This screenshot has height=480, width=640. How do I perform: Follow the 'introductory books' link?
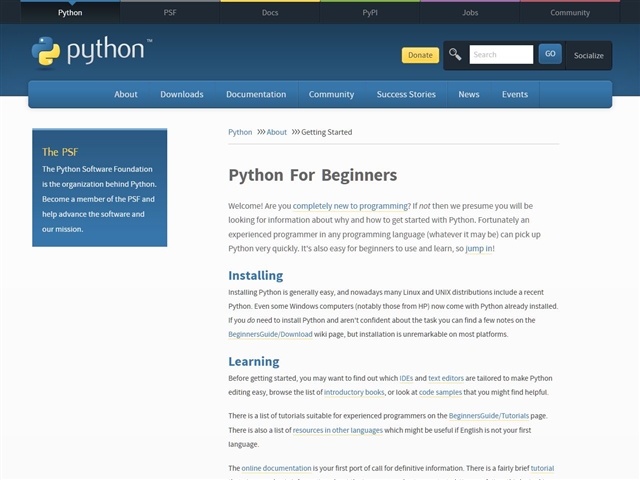[x=354, y=392]
